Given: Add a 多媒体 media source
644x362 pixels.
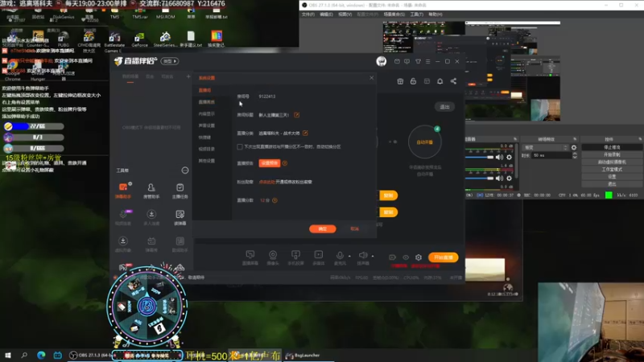Looking at the screenshot, I should click(318, 257).
